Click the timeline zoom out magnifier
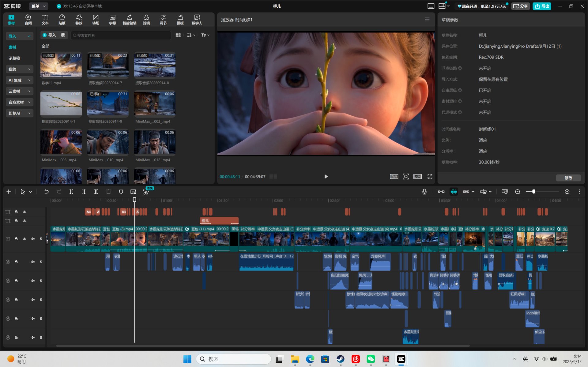The image size is (588, 367). click(517, 192)
